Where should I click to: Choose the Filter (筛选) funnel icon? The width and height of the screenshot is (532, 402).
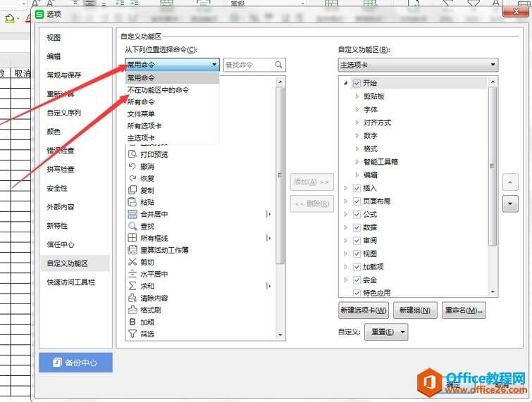tap(132, 334)
